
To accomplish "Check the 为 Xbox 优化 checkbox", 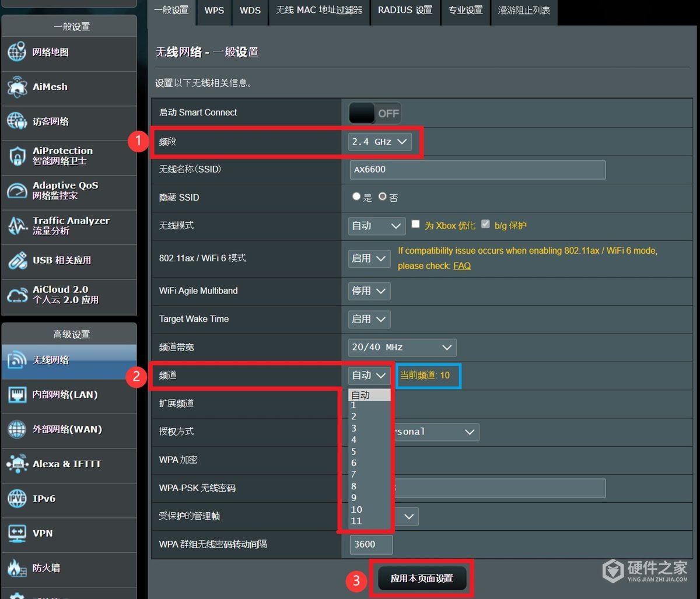I will point(415,224).
